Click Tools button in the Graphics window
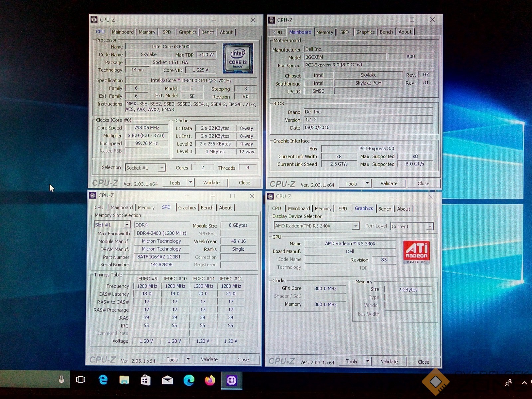 351,361
